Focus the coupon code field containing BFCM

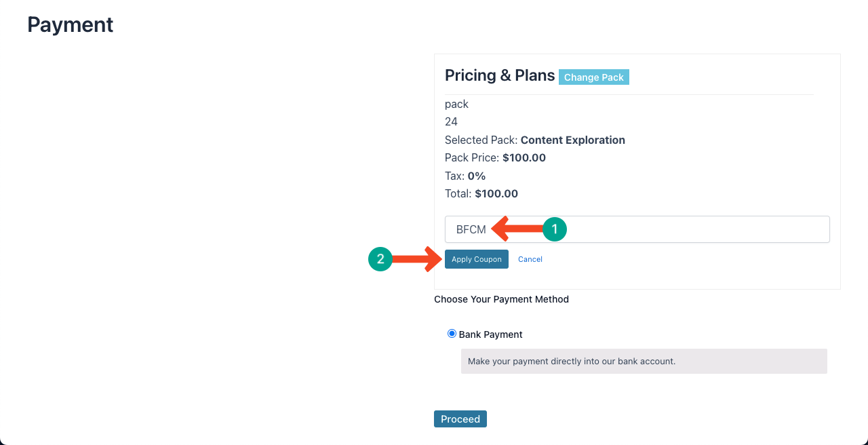(637, 229)
